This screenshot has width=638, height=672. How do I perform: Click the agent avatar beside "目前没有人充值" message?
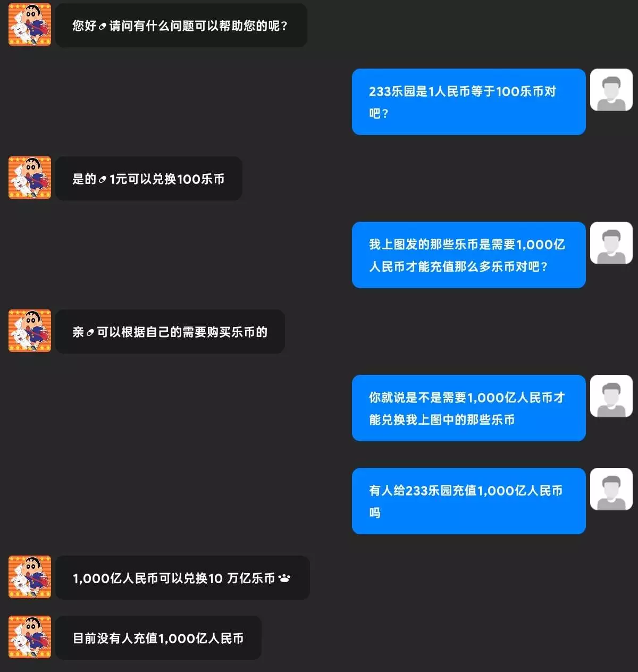click(x=30, y=637)
